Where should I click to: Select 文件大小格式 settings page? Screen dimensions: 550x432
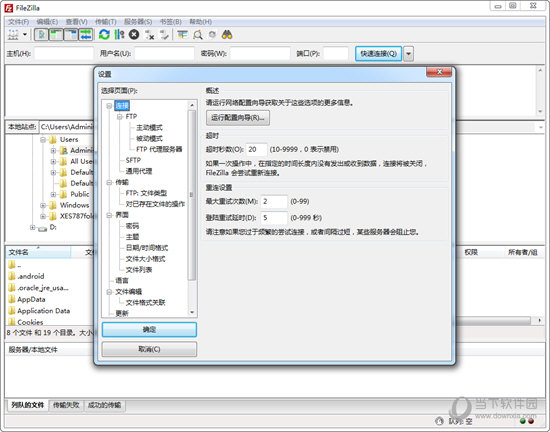(x=145, y=259)
